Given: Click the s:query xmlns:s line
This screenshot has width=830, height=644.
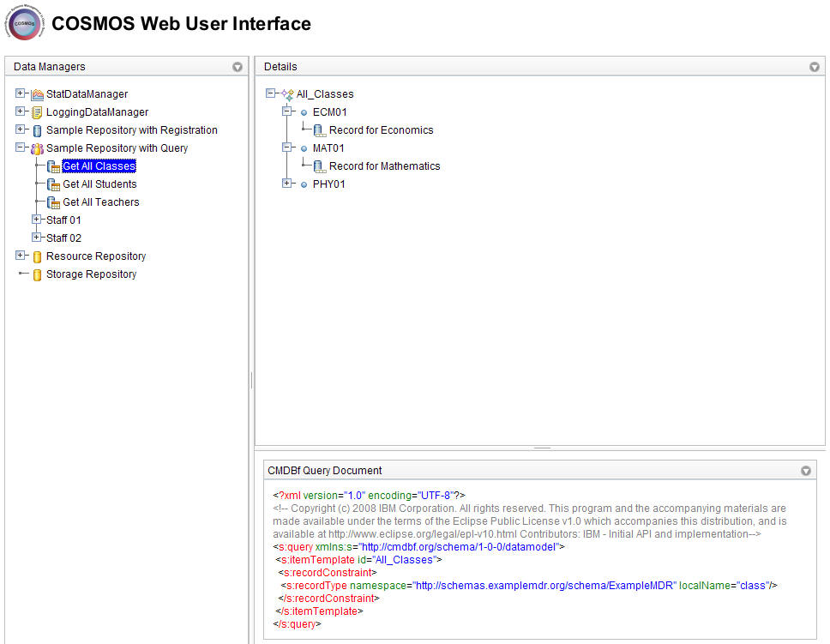Looking at the screenshot, I should (418, 547).
